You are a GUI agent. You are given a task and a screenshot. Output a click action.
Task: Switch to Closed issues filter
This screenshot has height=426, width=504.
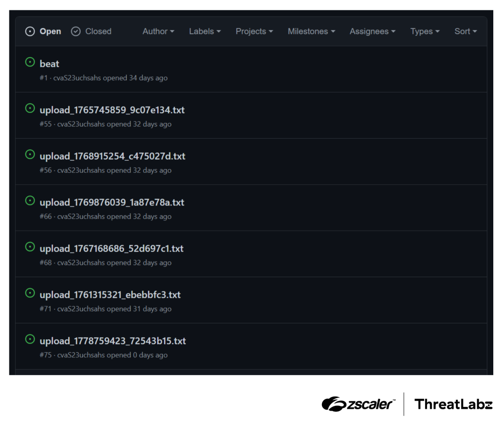click(91, 31)
